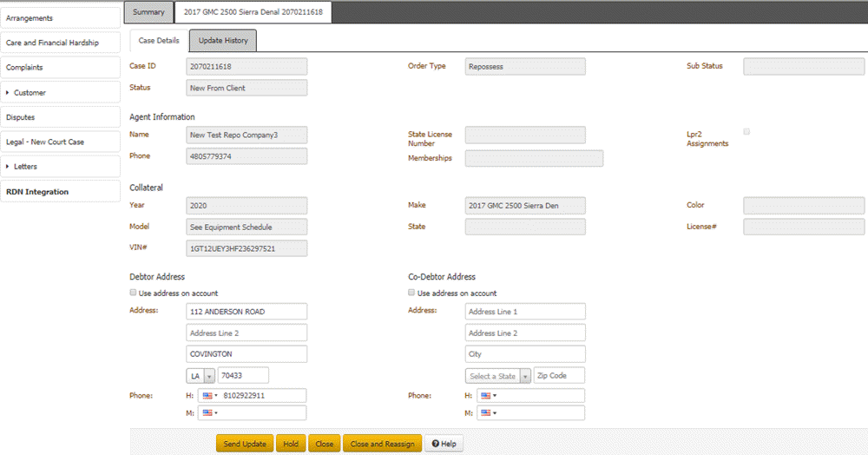
Task: Click the Collateral State field
Action: pos(525,227)
